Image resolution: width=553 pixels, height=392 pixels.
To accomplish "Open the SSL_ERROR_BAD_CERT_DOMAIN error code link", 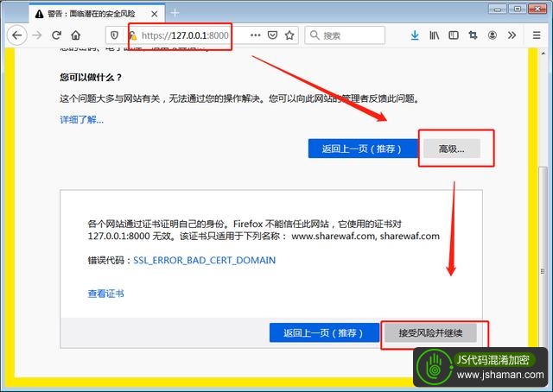I will [205, 260].
